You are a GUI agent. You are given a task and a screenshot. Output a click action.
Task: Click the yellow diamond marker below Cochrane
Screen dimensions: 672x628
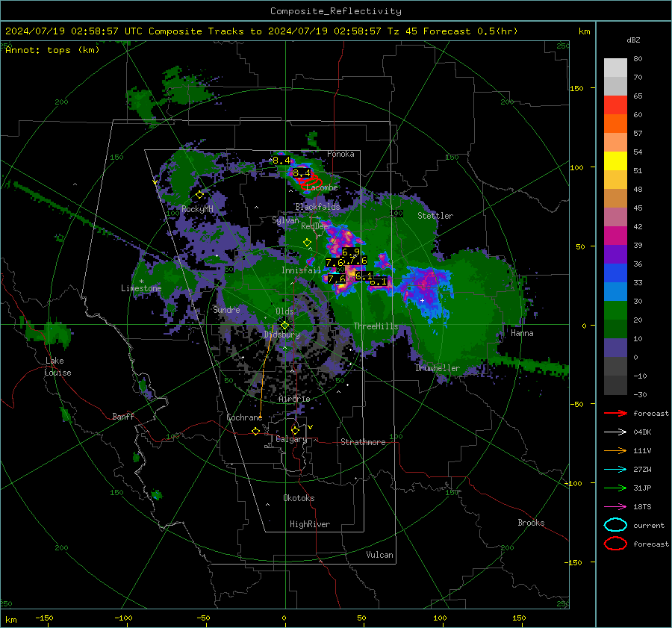click(255, 432)
